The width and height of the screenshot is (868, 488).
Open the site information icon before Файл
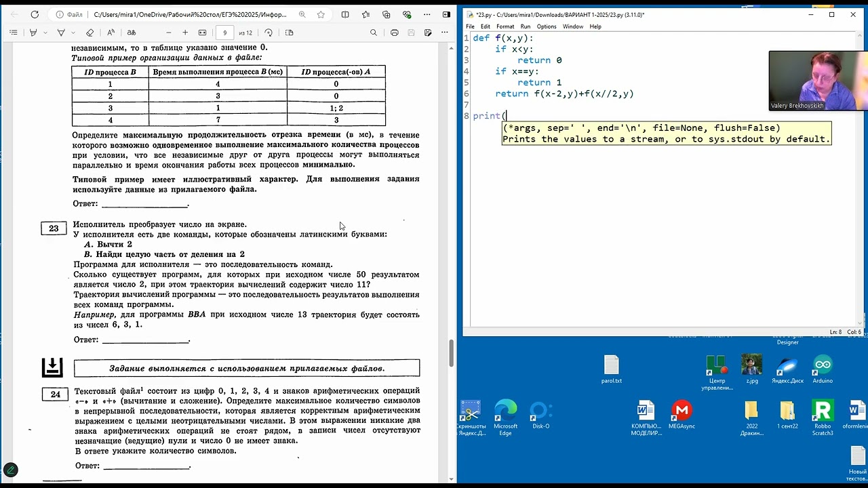(x=60, y=14)
